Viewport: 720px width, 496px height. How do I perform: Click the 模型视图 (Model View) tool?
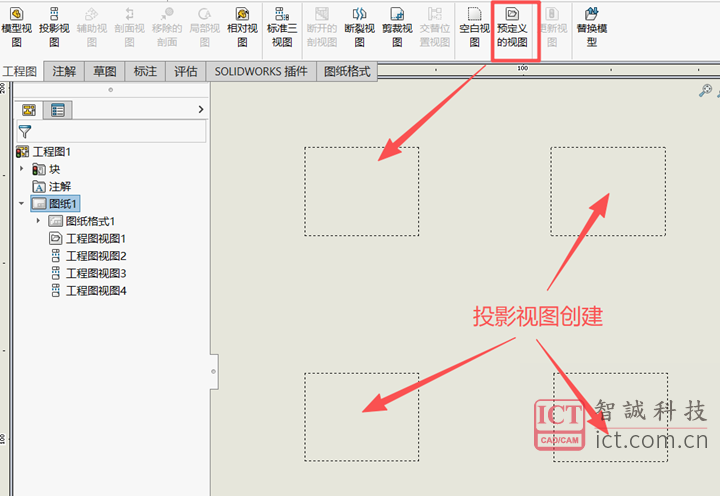tap(16, 27)
